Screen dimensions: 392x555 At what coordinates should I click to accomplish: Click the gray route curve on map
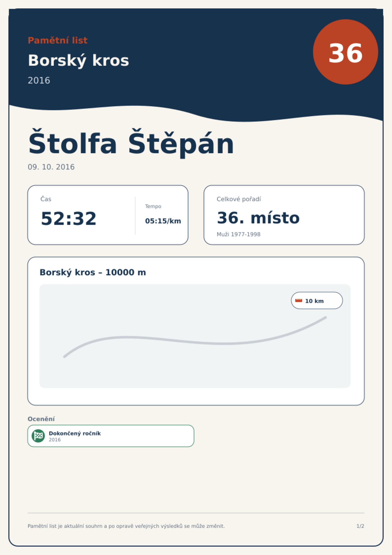point(195,339)
